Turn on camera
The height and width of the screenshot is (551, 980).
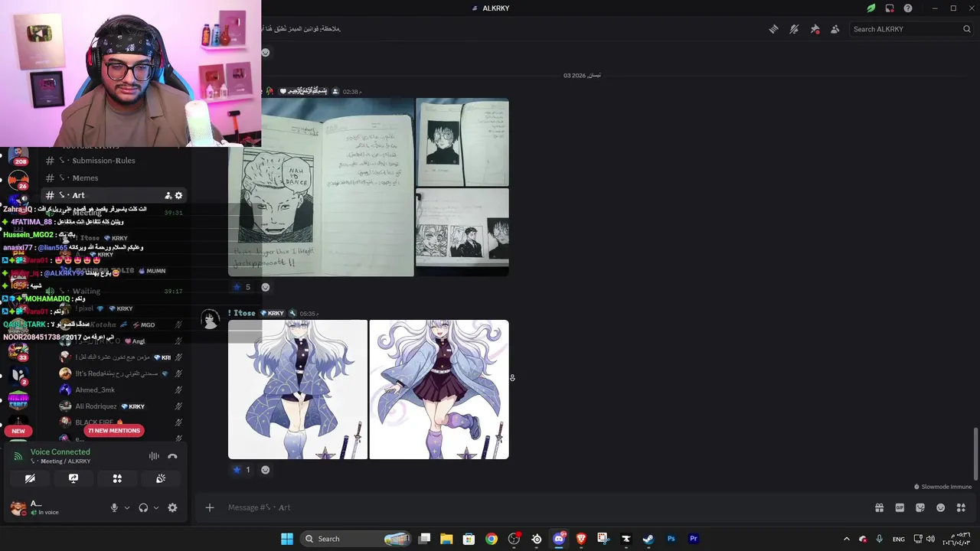coord(30,478)
